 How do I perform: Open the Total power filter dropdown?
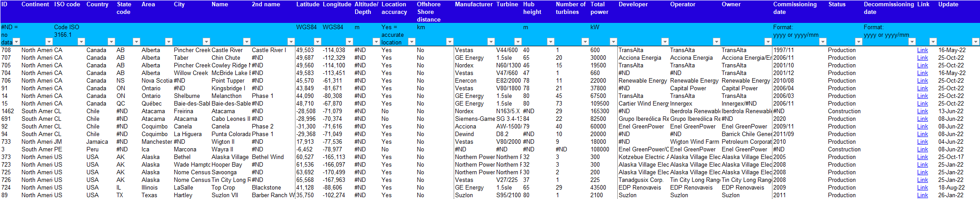point(613,42)
